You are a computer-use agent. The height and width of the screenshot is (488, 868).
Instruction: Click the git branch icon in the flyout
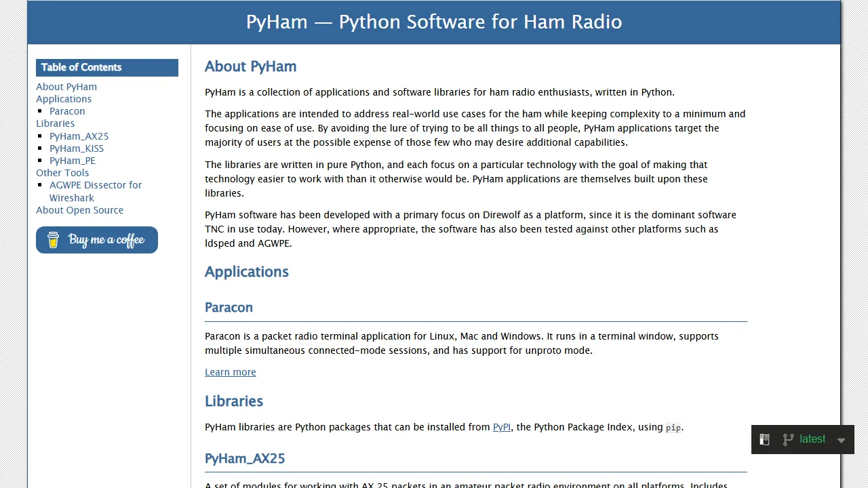[788, 439]
